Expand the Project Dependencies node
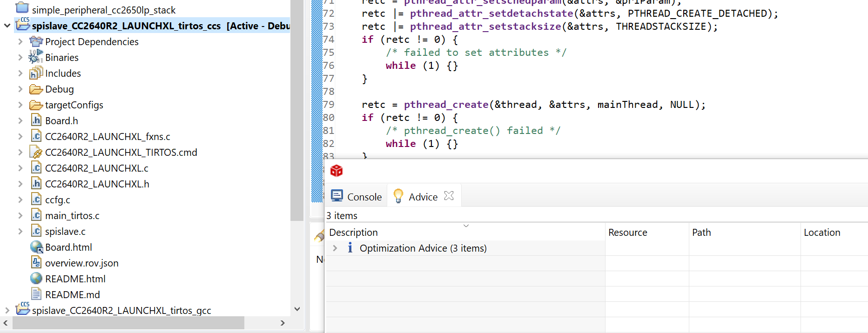Screen dimensions: 868x333 pos(20,41)
